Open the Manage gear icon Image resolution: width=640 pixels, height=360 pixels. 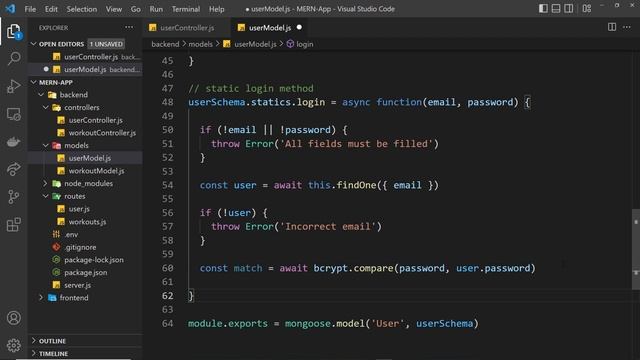click(x=13, y=345)
